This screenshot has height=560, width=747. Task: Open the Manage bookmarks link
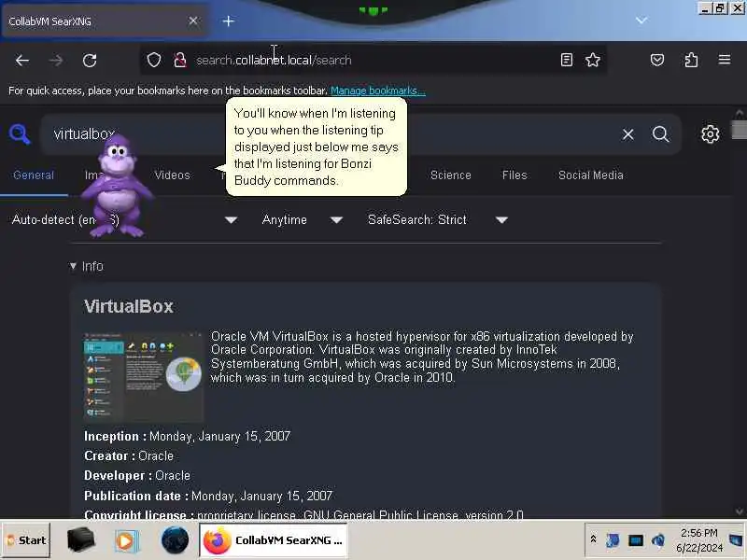click(378, 91)
